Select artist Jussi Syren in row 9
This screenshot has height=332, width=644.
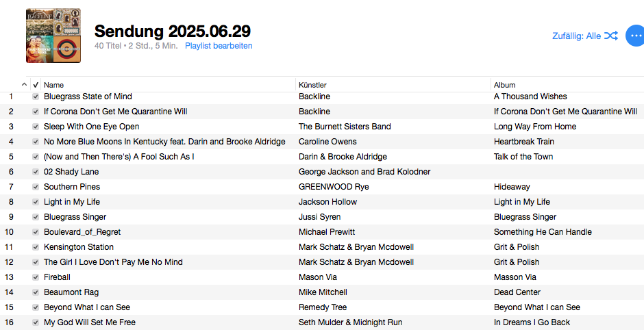(319, 217)
